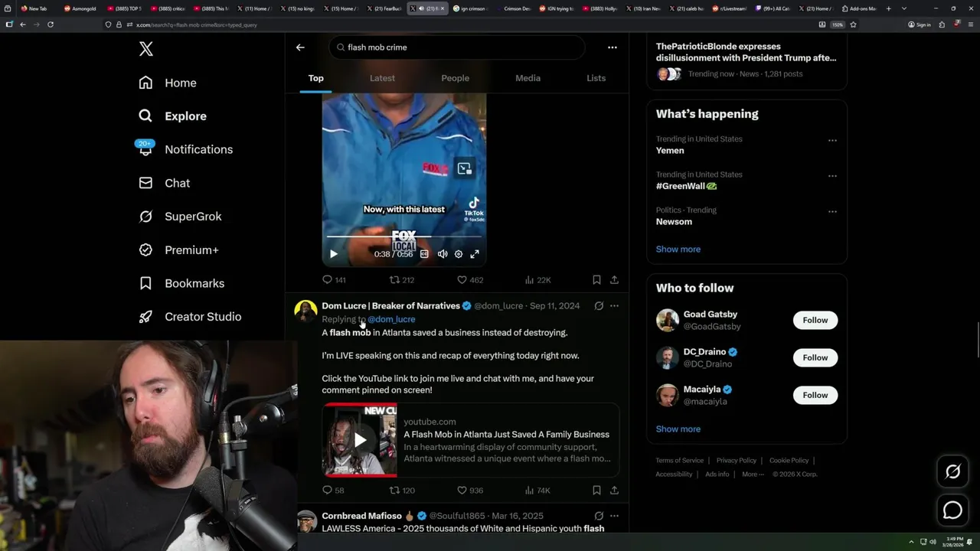Screen dimensions: 980x551
Task: Repost the post with 212 reposts
Action: (x=402, y=280)
